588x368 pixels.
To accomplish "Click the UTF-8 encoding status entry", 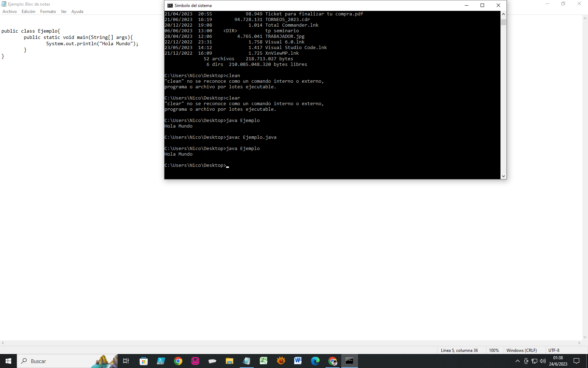I will click(554, 350).
